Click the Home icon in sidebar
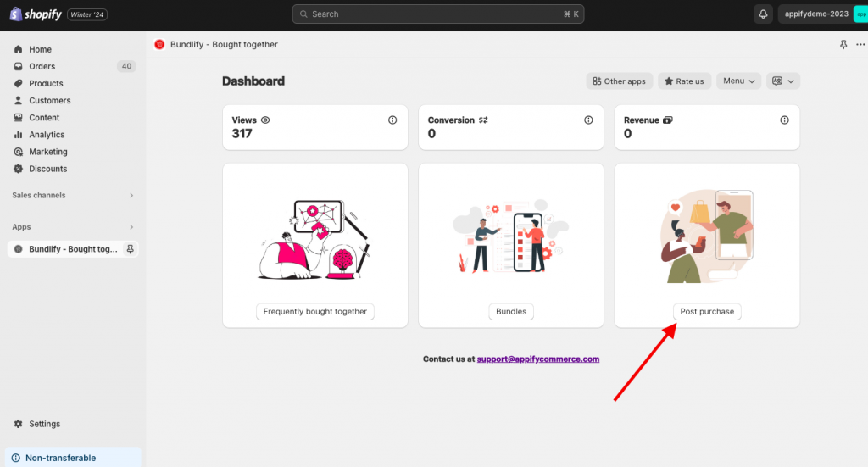This screenshot has width=868, height=467. point(19,49)
